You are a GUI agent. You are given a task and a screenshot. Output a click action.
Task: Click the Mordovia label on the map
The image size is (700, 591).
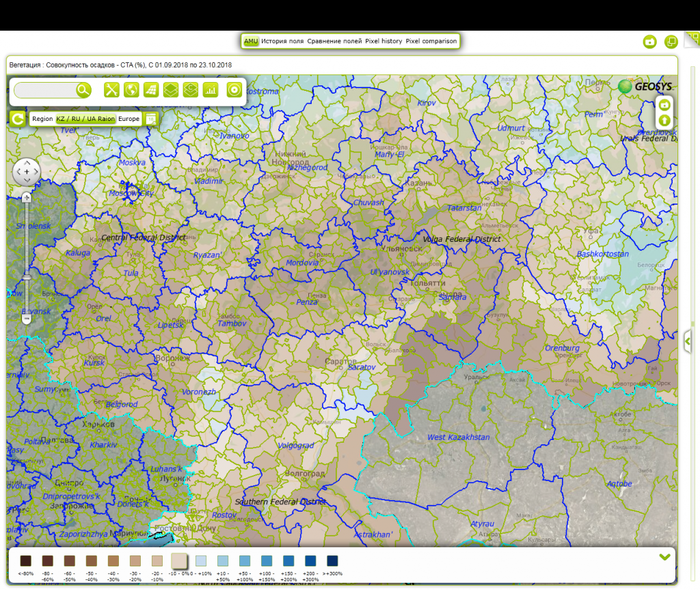302,263
